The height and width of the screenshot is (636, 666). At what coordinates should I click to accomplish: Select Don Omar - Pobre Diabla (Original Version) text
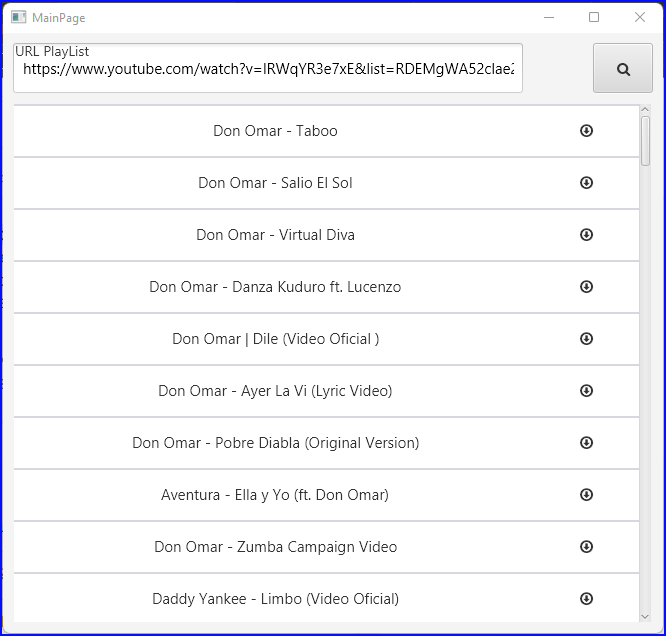tap(275, 443)
